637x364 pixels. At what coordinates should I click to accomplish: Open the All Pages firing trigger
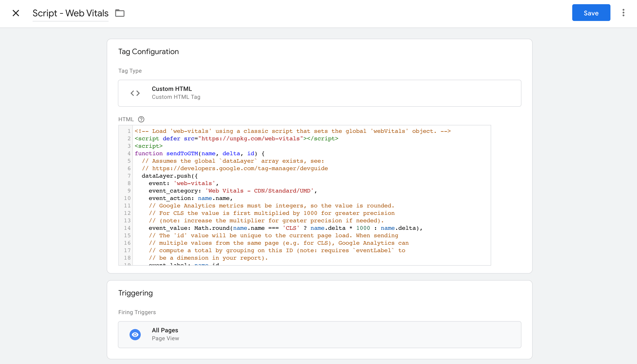pos(319,334)
